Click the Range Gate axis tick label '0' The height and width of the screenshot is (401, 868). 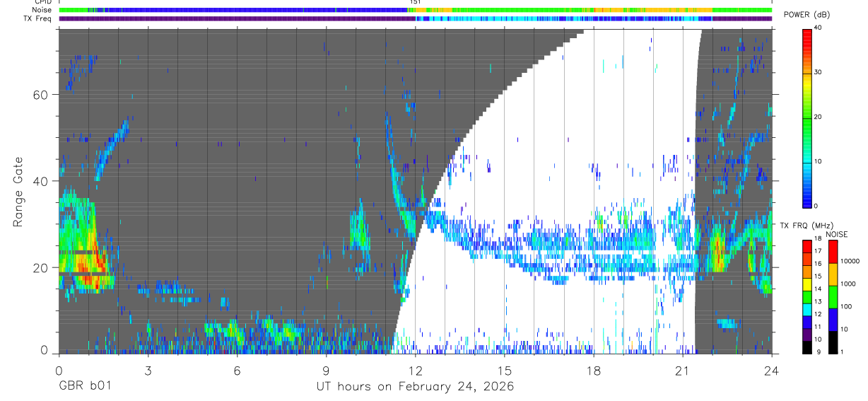coord(44,349)
